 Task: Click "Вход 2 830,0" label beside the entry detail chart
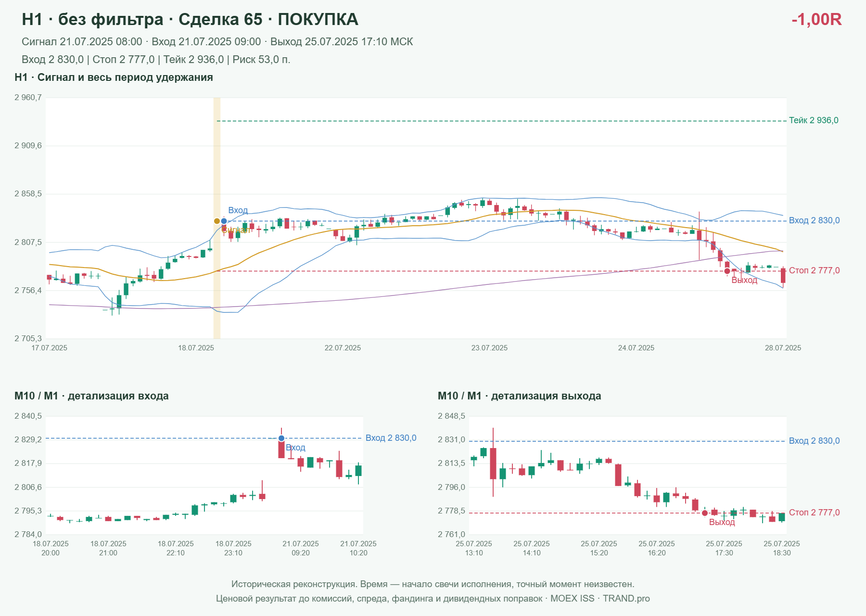pyautogui.click(x=391, y=438)
